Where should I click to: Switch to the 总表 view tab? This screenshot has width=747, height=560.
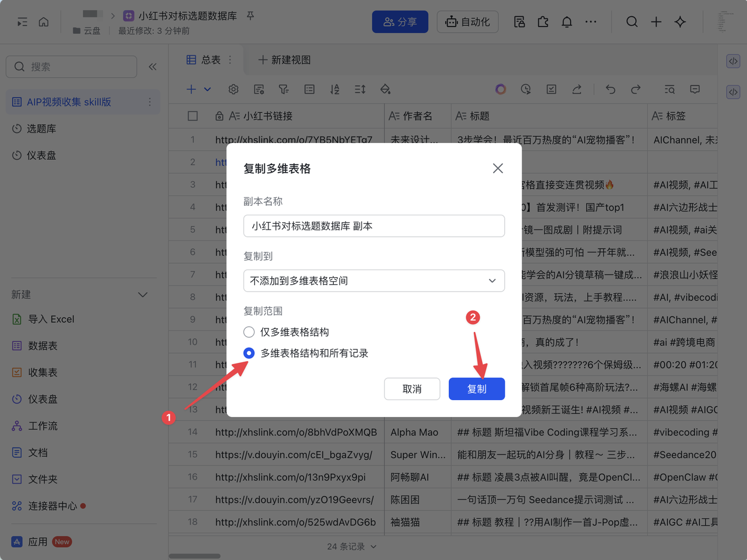[204, 60]
